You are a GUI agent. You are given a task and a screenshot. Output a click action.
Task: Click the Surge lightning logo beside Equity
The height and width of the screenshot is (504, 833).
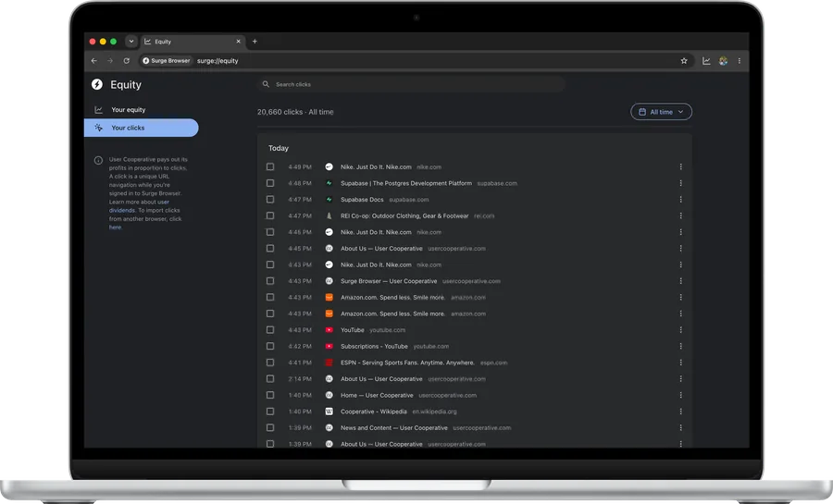click(x=96, y=84)
